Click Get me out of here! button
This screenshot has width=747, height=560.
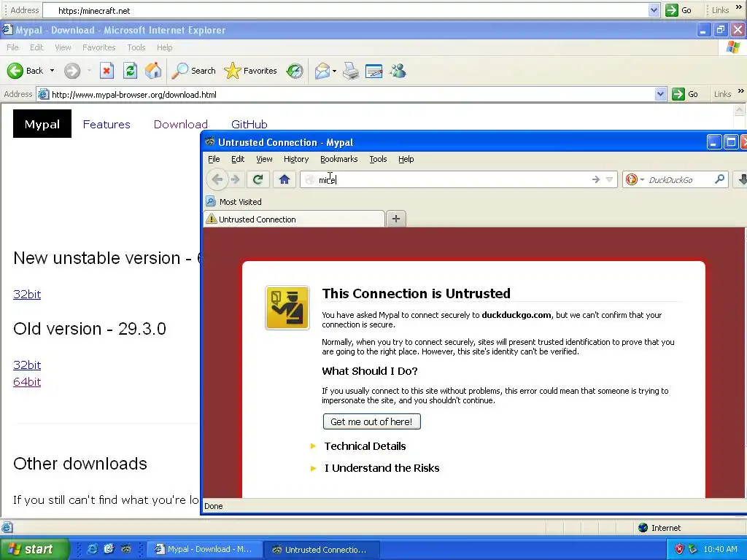click(371, 421)
